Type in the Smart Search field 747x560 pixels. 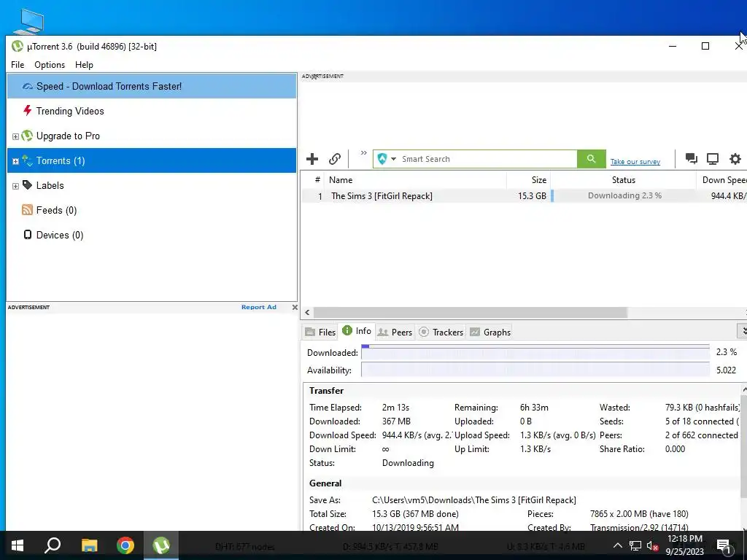pyautogui.click(x=488, y=159)
